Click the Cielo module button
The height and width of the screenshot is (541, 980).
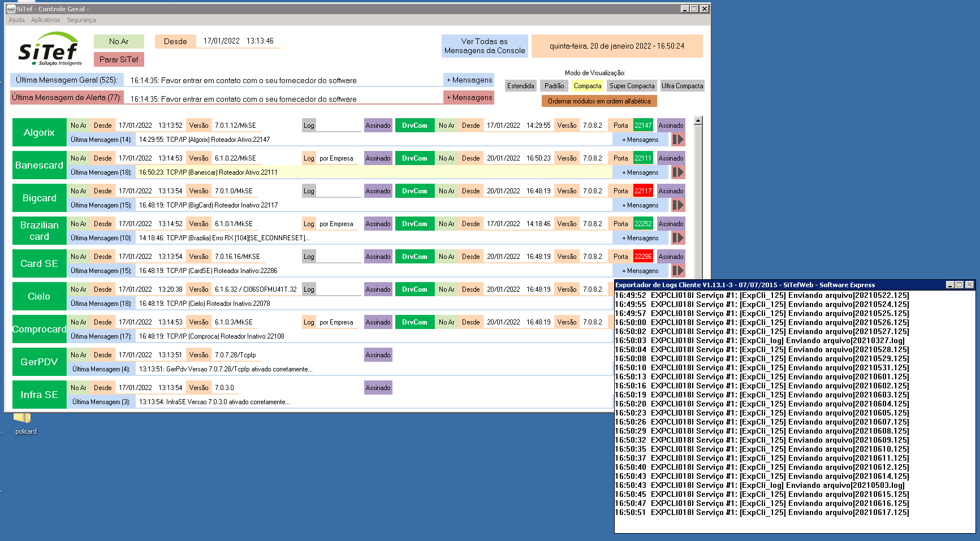tap(39, 296)
